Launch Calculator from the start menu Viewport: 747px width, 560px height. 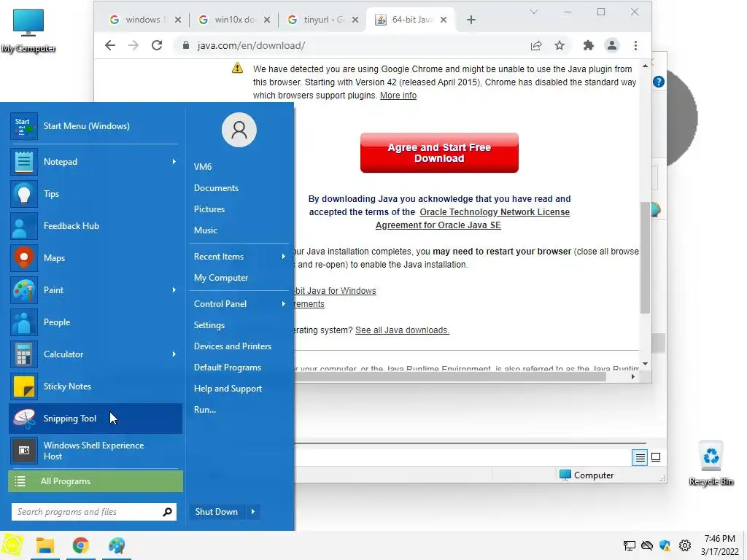(x=96, y=354)
